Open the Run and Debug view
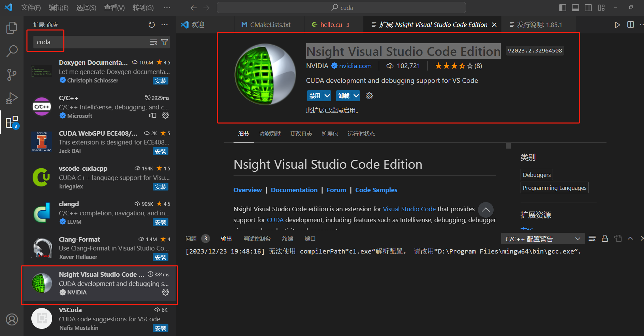644x336 pixels. click(x=12, y=98)
